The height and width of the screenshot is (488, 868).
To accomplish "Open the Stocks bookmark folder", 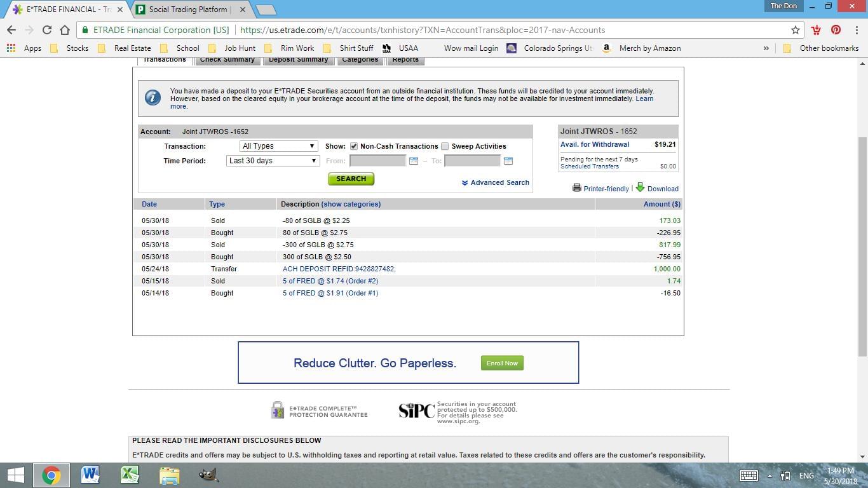I will [69, 48].
